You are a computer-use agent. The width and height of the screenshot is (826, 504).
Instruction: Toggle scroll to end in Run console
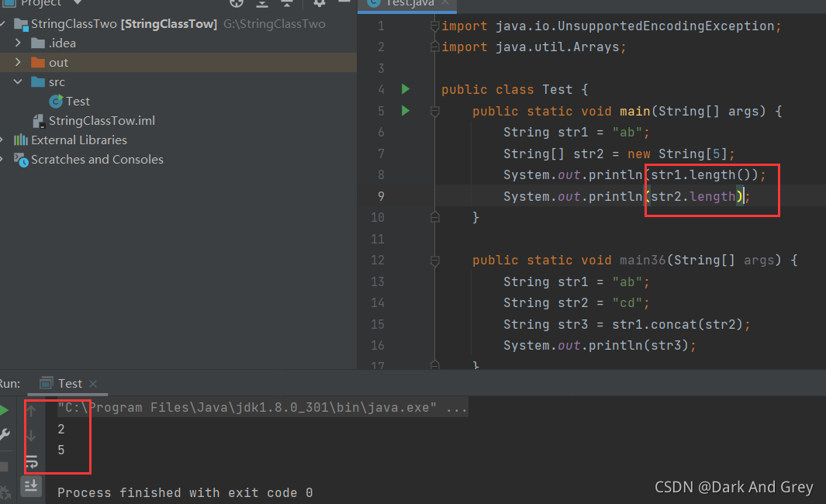(31, 485)
